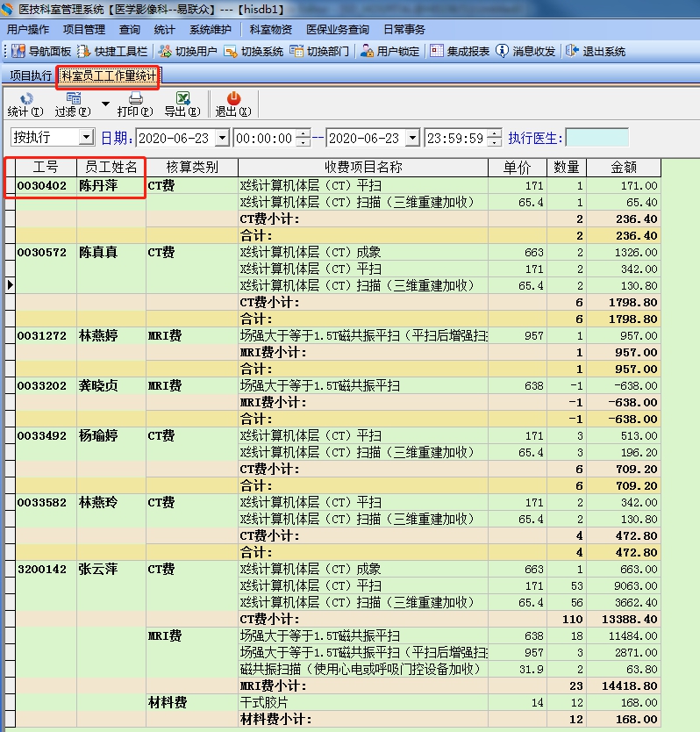Click the 干式胶片 item cell
700x732 pixels.
363,702
